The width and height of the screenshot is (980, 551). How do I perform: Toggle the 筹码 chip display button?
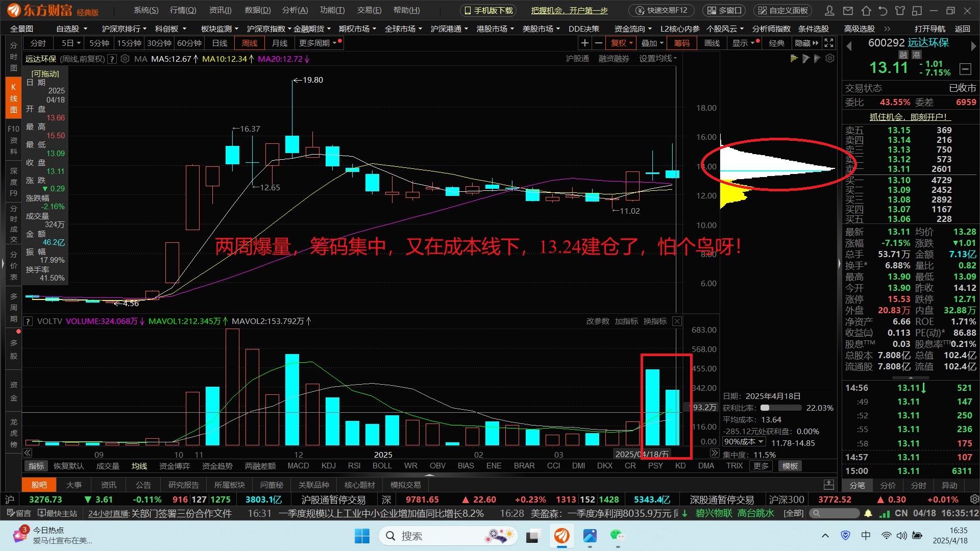tap(681, 43)
